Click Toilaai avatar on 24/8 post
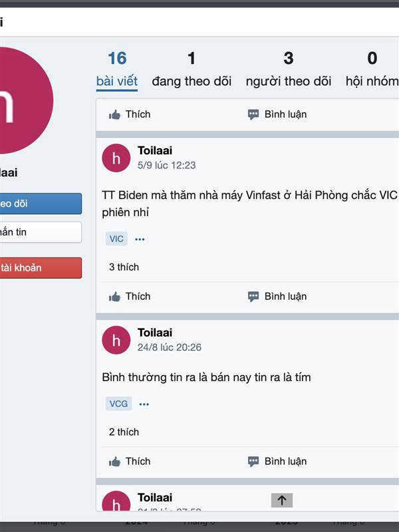 click(116, 340)
